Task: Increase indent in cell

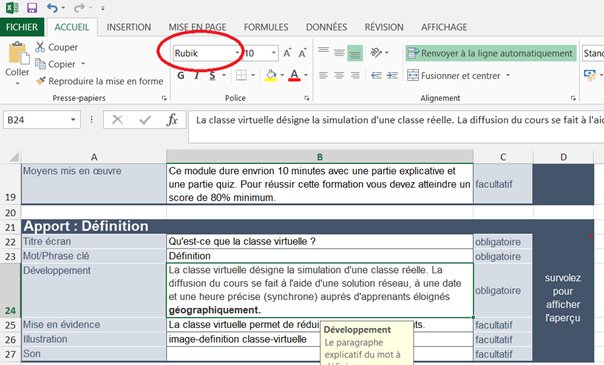Action: click(x=392, y=75)
